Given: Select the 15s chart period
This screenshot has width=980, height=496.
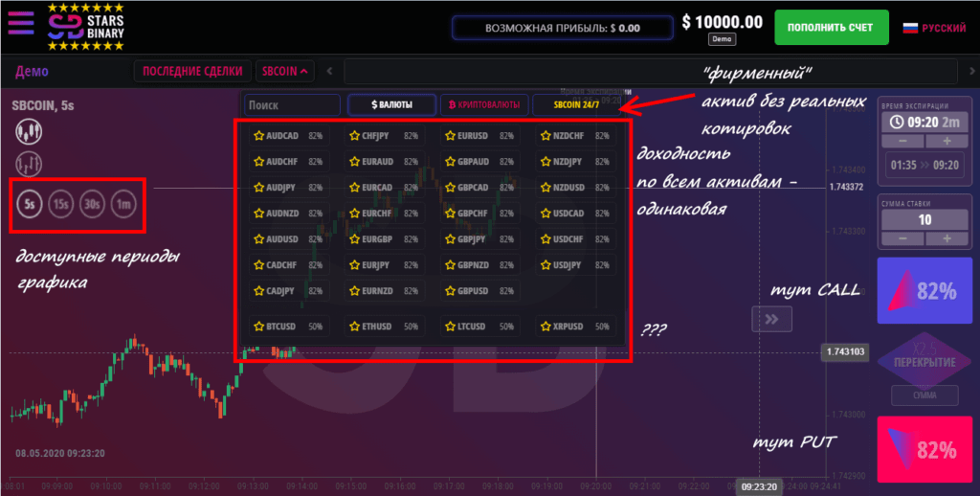Looking at the screenshot, I should (x=61, y=203).
